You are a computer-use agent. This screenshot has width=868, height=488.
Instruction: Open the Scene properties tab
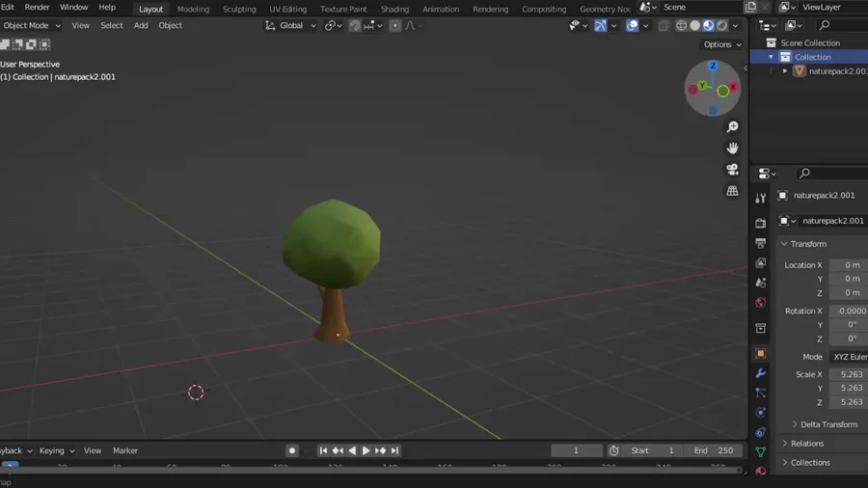(x=761, y=283)
